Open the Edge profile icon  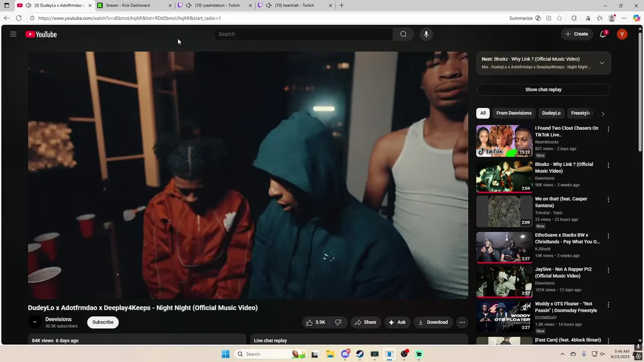612,18
